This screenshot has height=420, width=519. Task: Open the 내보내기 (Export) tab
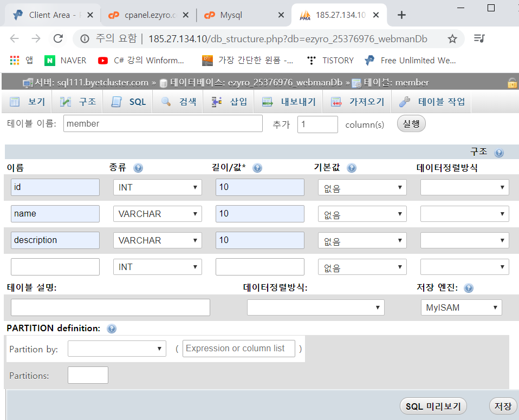(289, 102)
